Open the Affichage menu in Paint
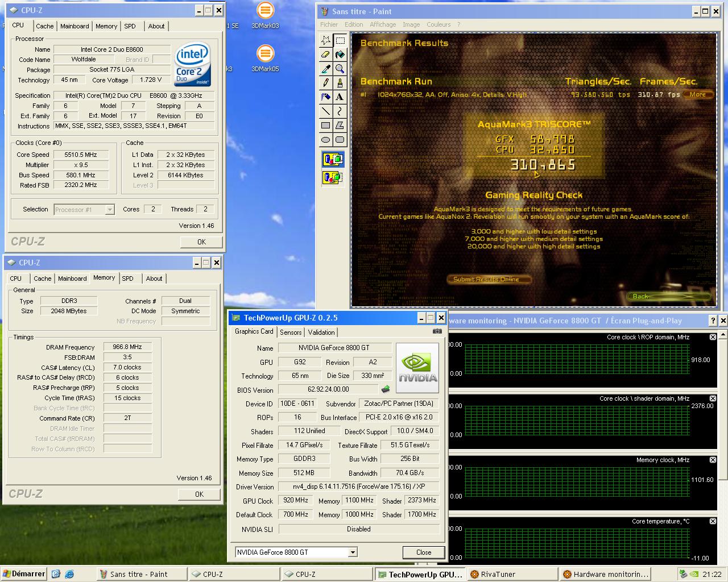Image resolution: width=728 pixels, height=582 pixels. (x=383, y=24)
